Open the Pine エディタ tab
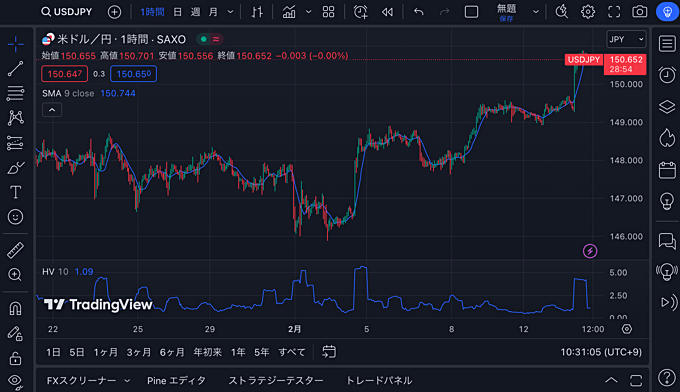 click(x=176, y=381)
